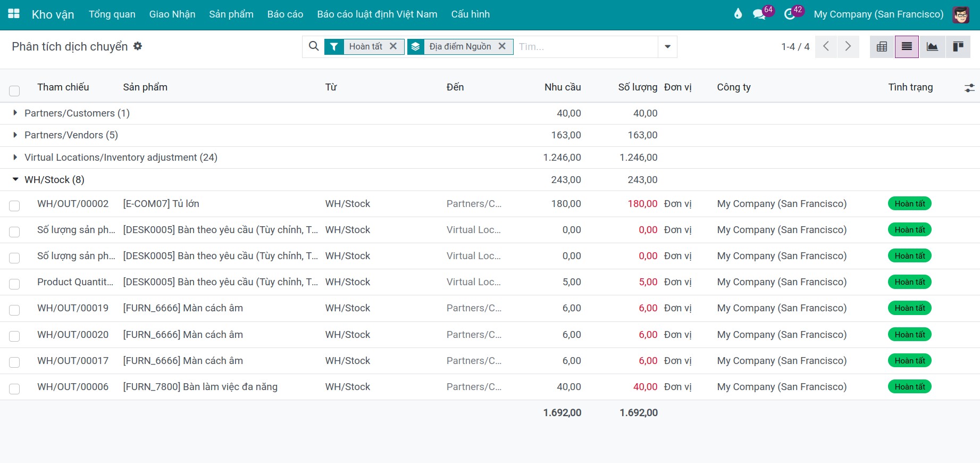The height and width of the screenshot is (463, 980).
Task: Open the company switcher My Company (San Francisco)
Action: [878, 14]
